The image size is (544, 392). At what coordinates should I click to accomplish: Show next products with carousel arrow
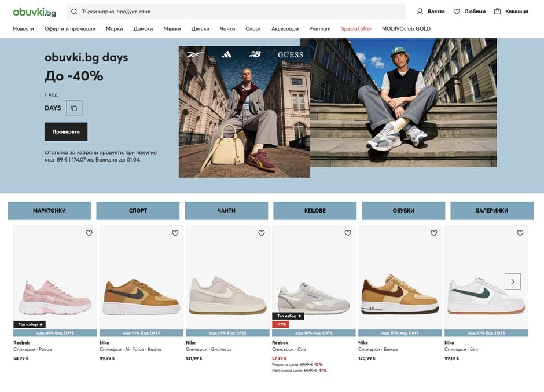click(512, 281)
